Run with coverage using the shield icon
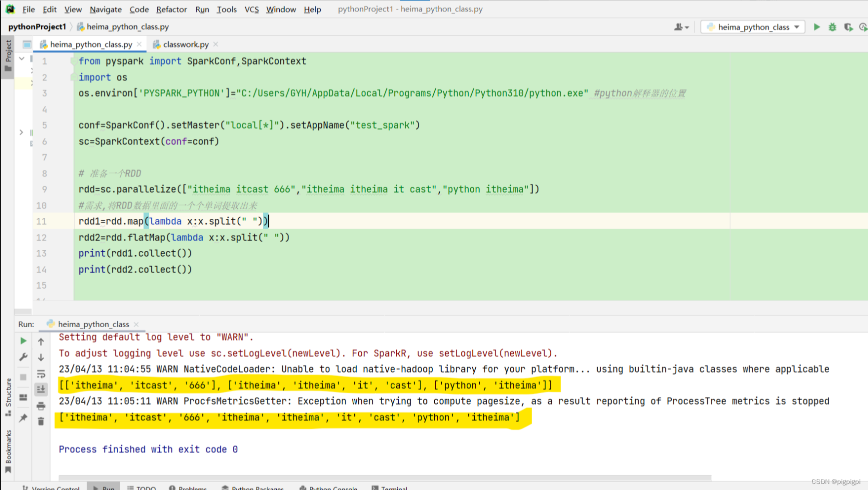 coord(848,27)
